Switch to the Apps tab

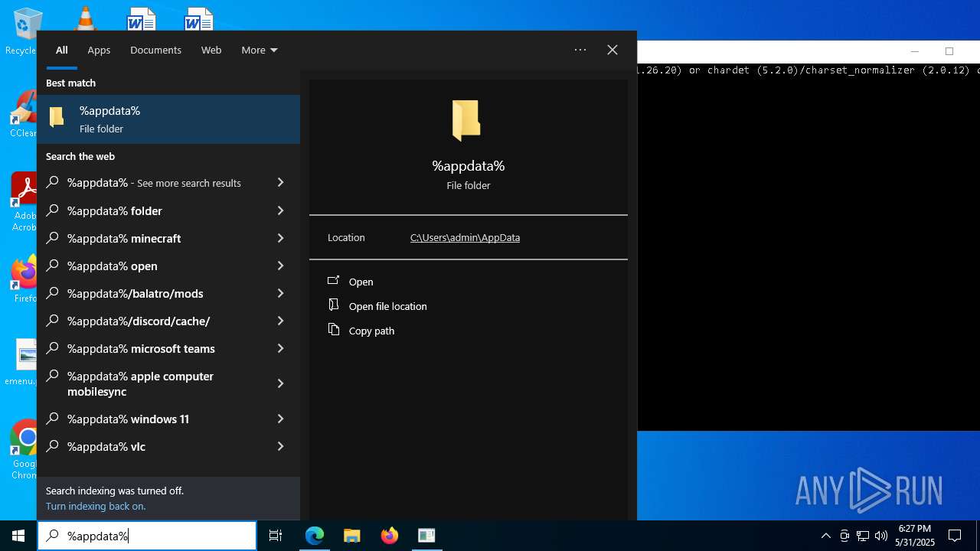[99, 50]
